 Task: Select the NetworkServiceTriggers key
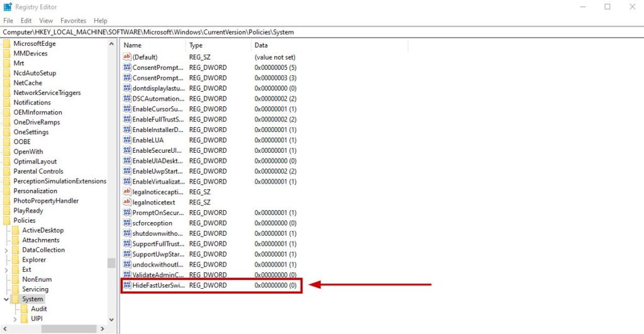click(47, 93)
